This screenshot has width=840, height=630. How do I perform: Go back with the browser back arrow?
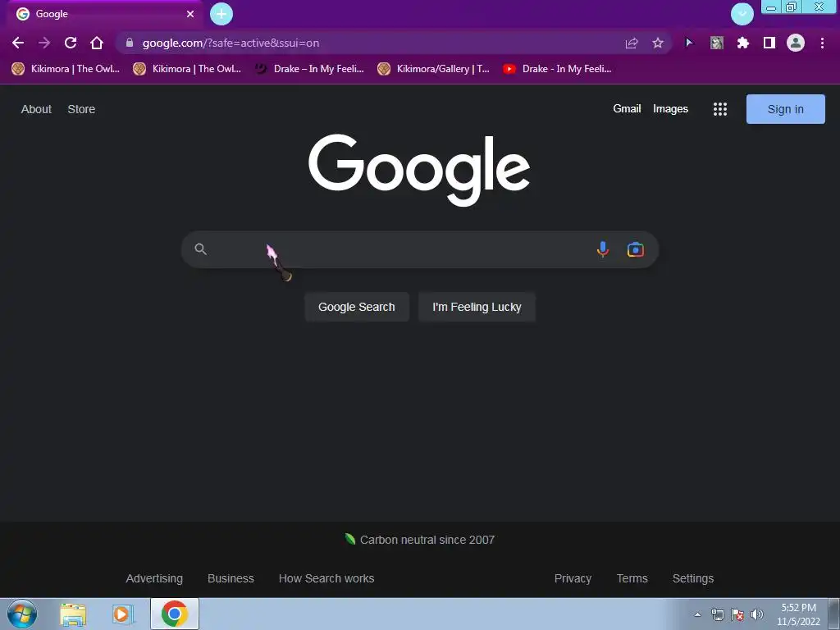pos(18,43)
